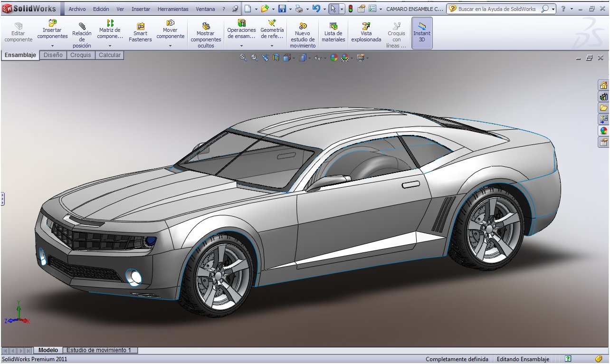This screenshot has height=364, width=610.
Task: Select the Modelo tab
Action: pyautogui.click(x=48, y=350)
